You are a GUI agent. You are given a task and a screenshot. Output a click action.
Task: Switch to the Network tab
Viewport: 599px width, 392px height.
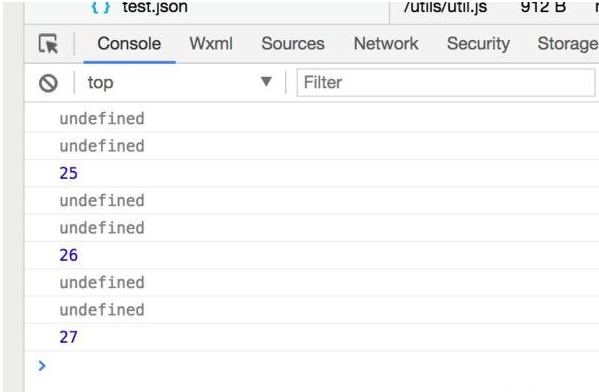386,44
